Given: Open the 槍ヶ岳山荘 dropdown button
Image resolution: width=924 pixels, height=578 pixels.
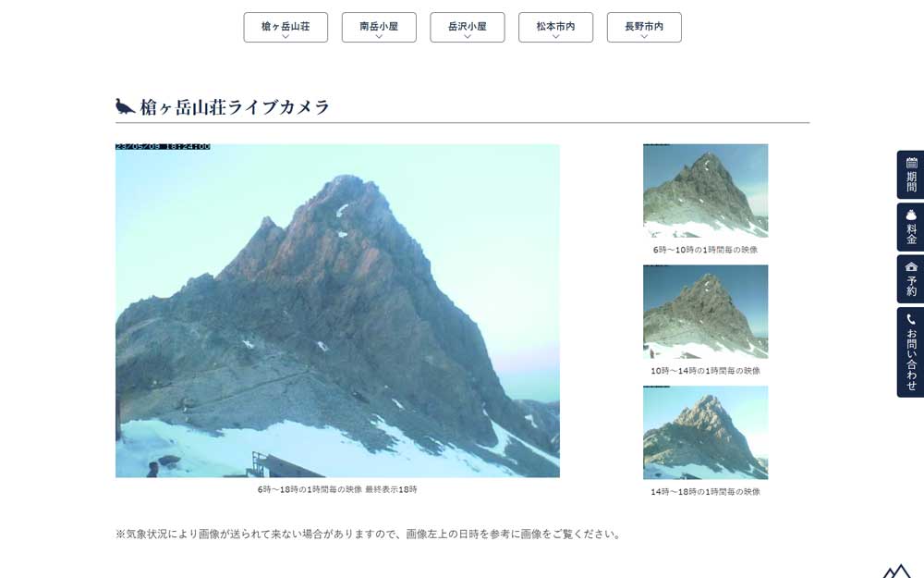Looking at the screenshot, I should click(x=286, y=27).
